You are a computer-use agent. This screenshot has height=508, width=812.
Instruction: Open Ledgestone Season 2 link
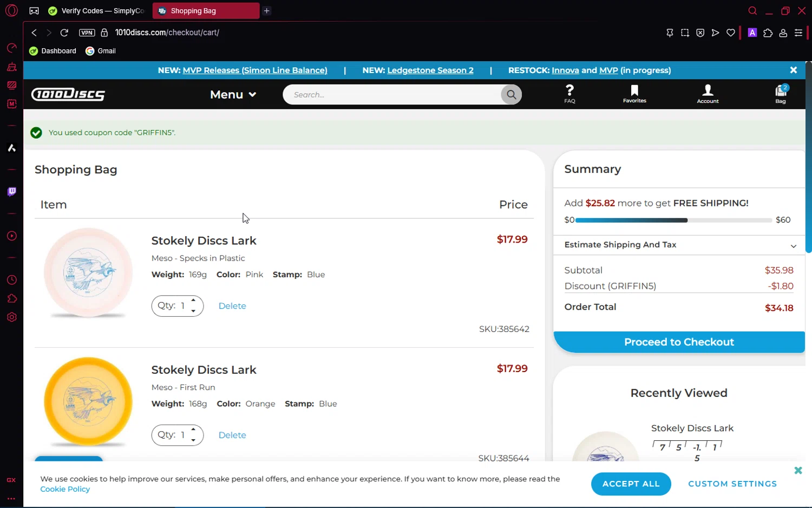point(430,70)
